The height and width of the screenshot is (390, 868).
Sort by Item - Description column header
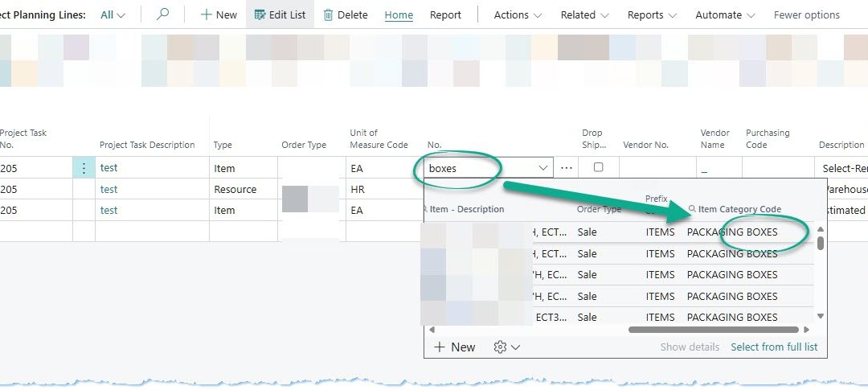coord(467,209)
